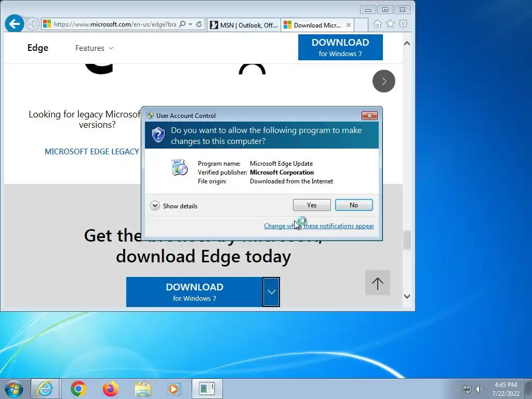532x399 pixels.
Task: Open the platform dropdown beside bottom Download
Action: (271, 292)
